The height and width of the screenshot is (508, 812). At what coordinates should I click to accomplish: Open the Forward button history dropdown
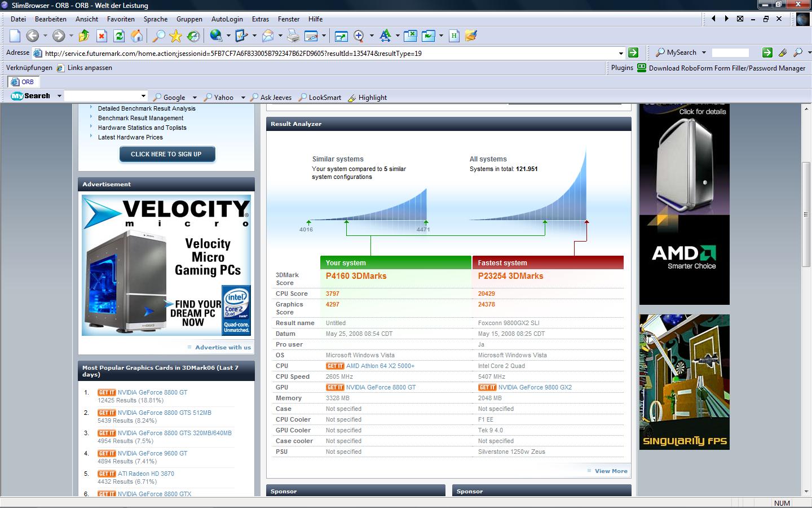click(71, 36)
